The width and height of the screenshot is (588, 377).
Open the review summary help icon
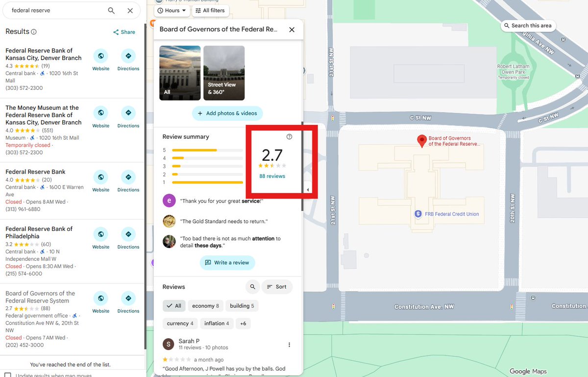(289, 137)
